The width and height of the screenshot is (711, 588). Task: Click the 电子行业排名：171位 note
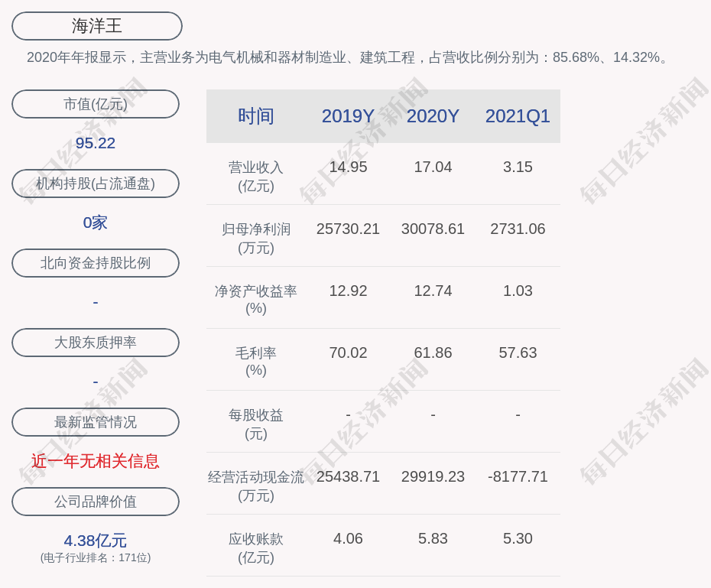click(x=96, y=557)
